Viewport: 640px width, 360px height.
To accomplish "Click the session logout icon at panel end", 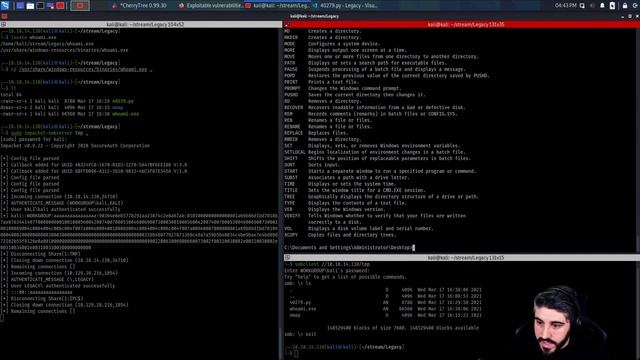I will click(636, 6).
